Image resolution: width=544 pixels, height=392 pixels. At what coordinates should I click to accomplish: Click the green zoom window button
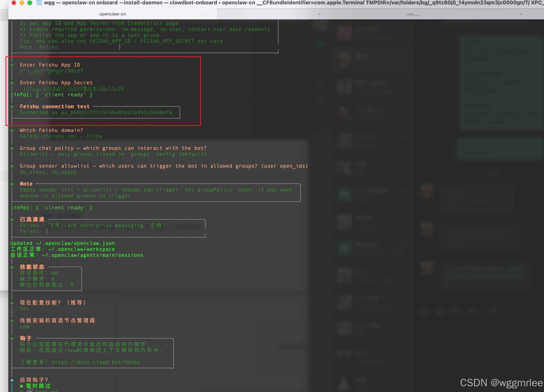coord(30,3)
